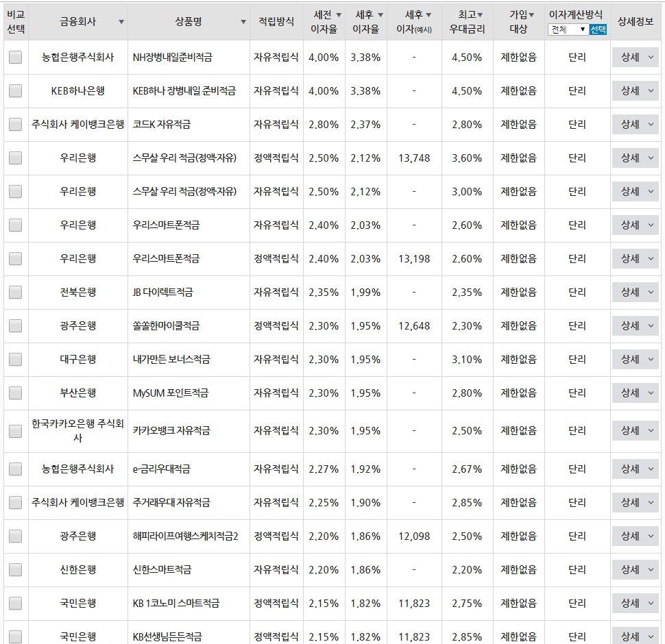Image resolution: width=665 pixels, height=644 pixels.
Task: Check 카카오뱅크 자유적금 comparison box
Action: (x=15, y=431)
